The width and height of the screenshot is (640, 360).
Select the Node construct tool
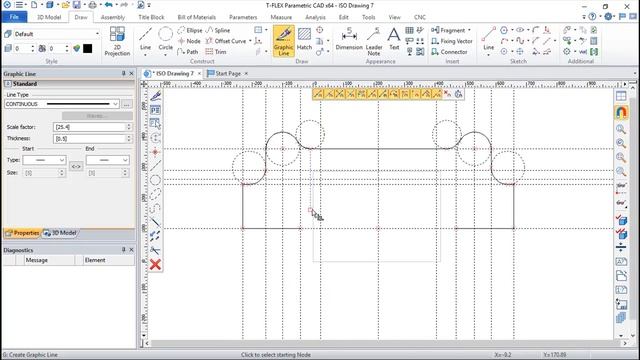[x=189, y=41]
